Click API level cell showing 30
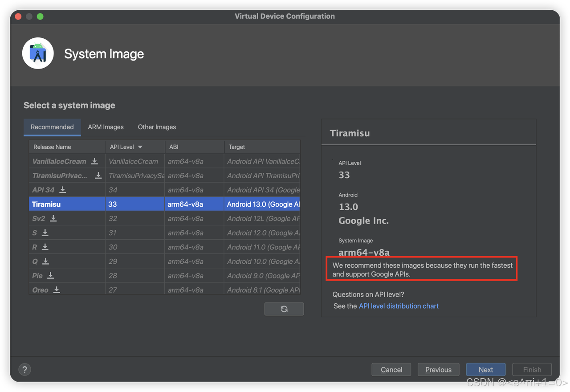 pos(135,247)
